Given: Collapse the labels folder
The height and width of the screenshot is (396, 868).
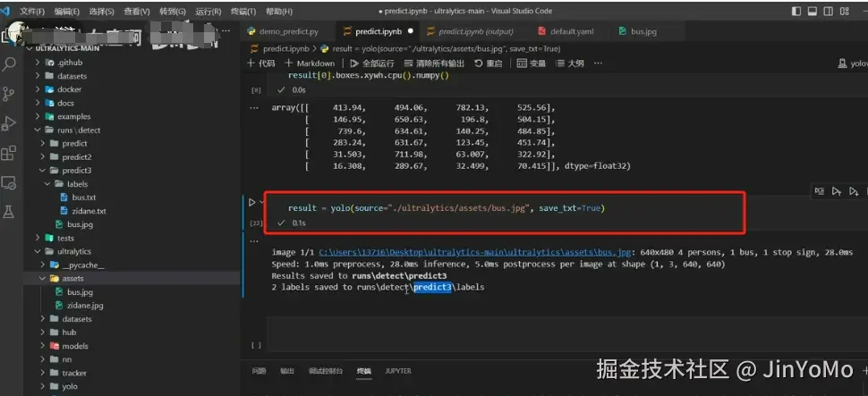Looking at the screenshot, I should tap(78, 184).
